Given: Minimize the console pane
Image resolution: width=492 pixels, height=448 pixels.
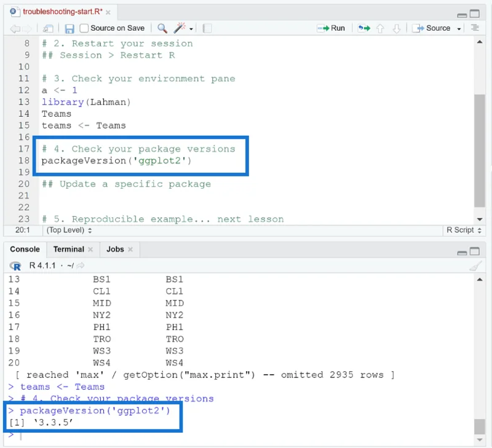Looking at the screenshot, I should pos(462,253).
